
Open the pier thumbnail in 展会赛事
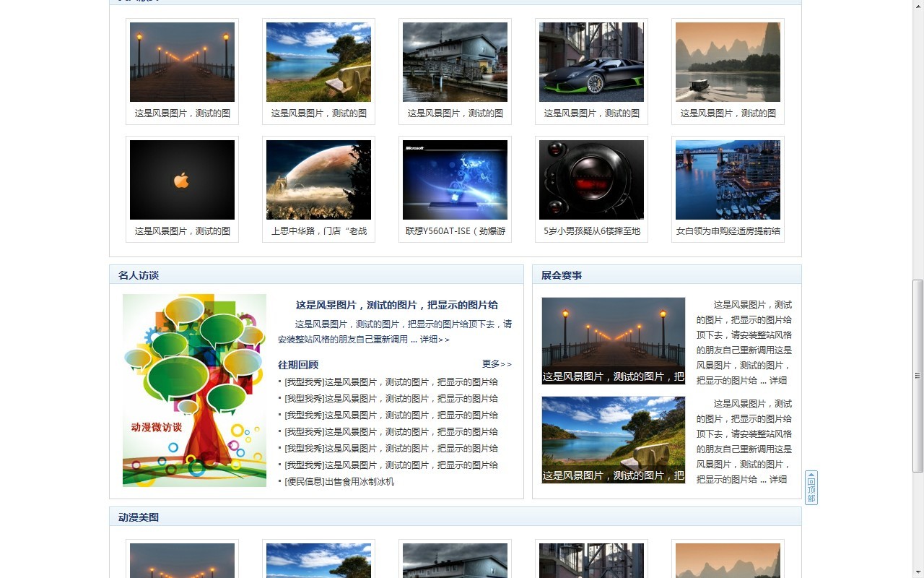click(614, 341)
